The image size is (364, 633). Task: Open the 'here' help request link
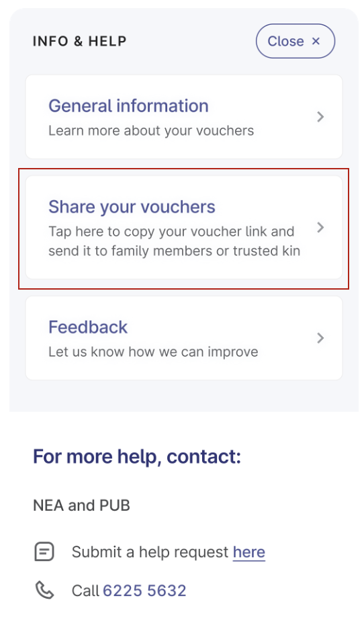click(249, 552)
